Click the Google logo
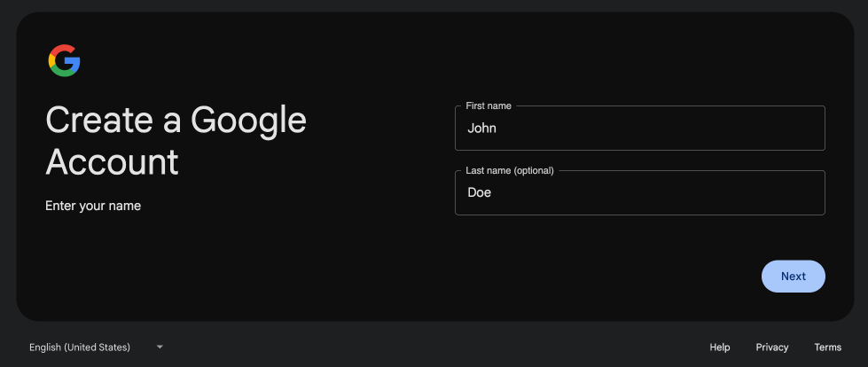This screenshot has width=868, height=367. click(64, 60)
